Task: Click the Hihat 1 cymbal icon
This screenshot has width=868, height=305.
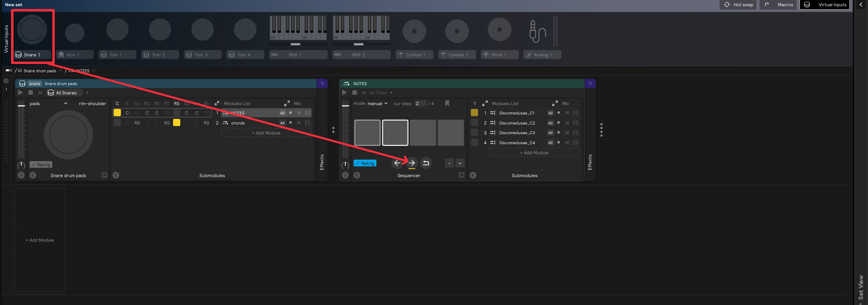Action: (x=499, y=30)
